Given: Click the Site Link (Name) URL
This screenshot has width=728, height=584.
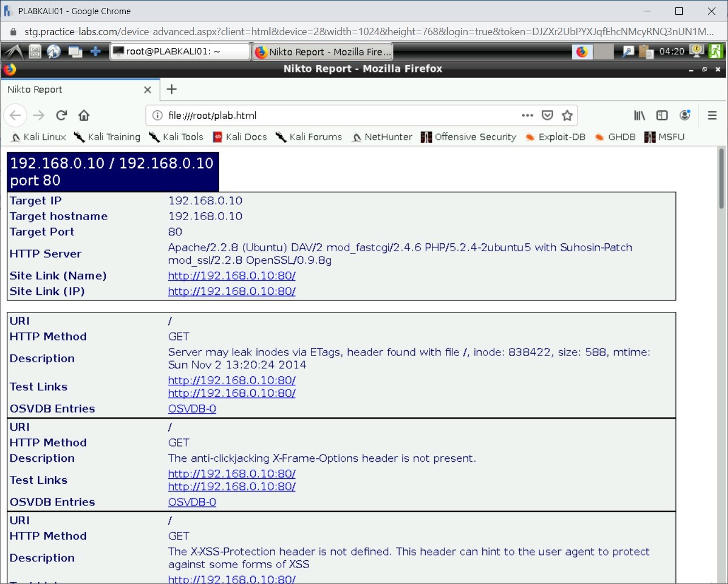Looking at the screenshot, I should [x=232, y=276].
